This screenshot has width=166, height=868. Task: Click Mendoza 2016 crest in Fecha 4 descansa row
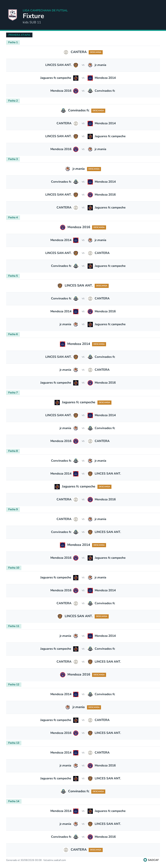pyautogui.click(x=62, y=227)
